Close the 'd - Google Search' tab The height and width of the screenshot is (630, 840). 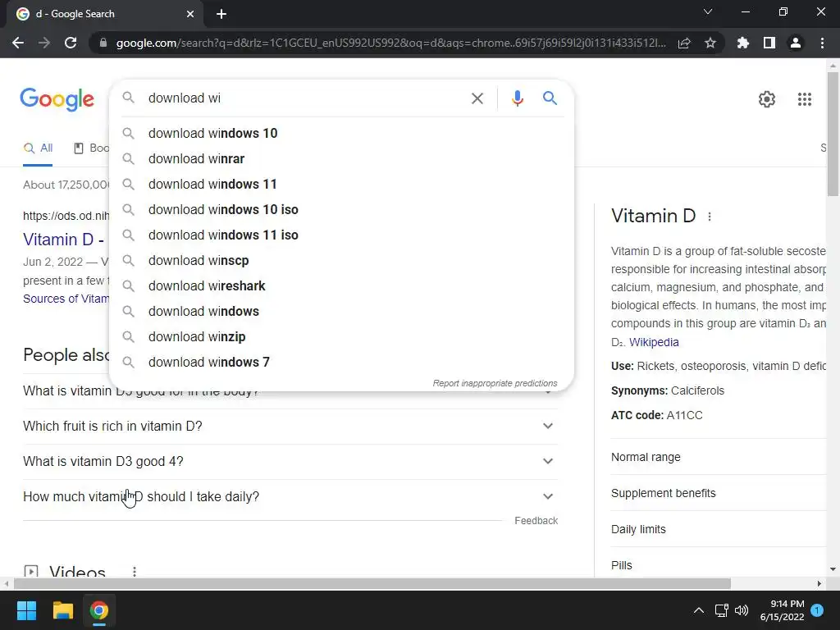[190, 14]
